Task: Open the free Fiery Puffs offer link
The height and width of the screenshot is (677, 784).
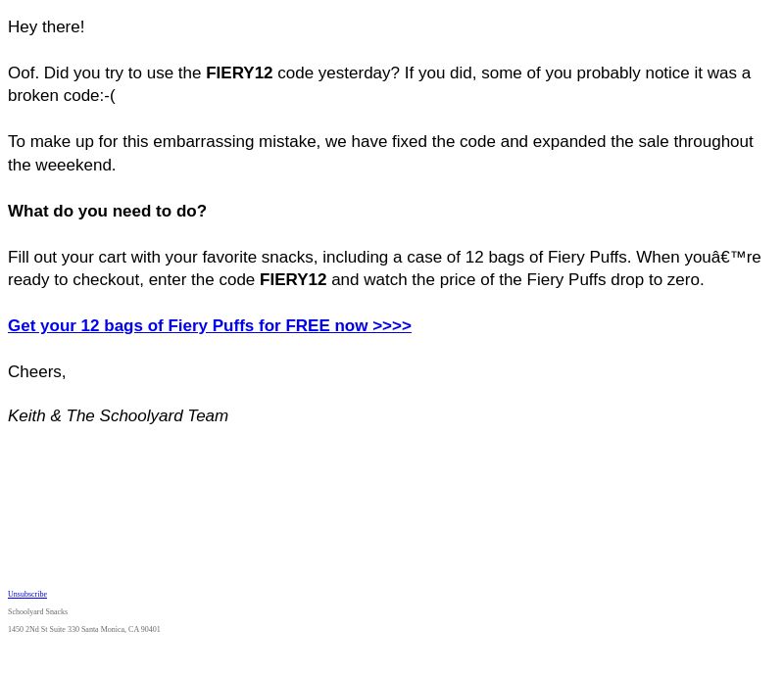Action: pyautogui.click(x=210, y=325)
